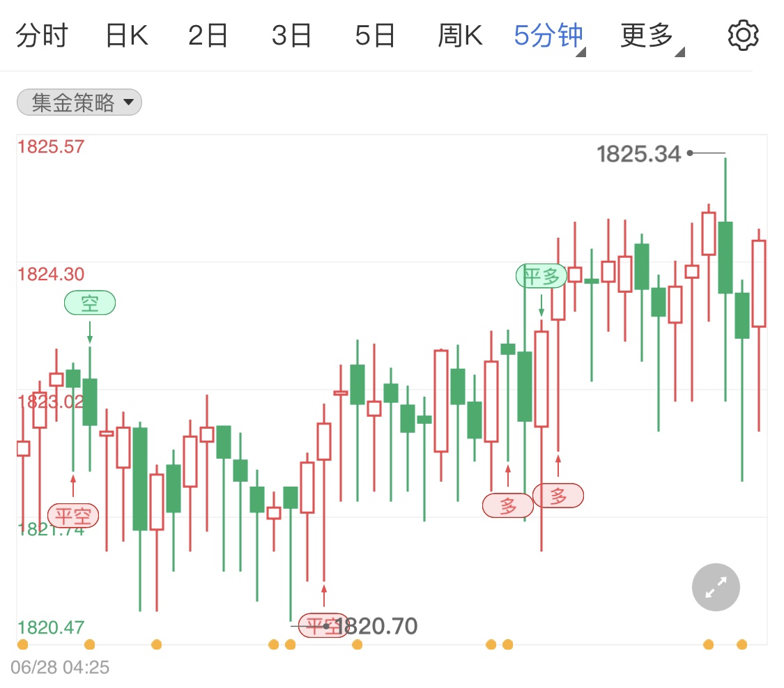Switch to the 周K tab
The height and width of the screenshot is (688, 784).
pyautogui.click(x=460, y=36)
